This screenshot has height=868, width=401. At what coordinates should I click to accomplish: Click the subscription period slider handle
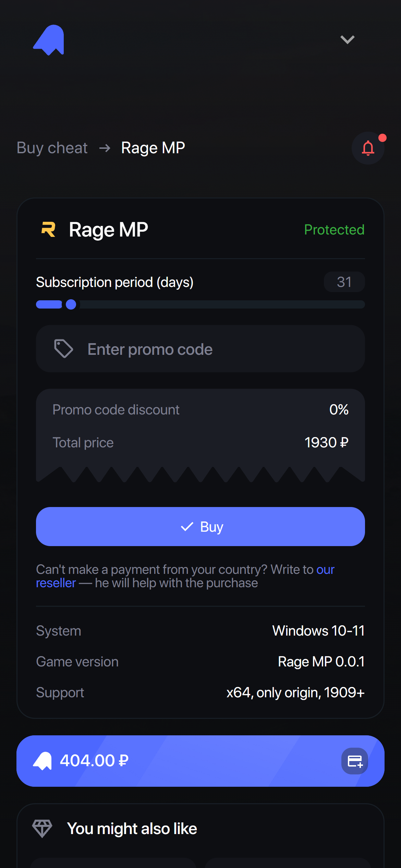click(71, 304)
